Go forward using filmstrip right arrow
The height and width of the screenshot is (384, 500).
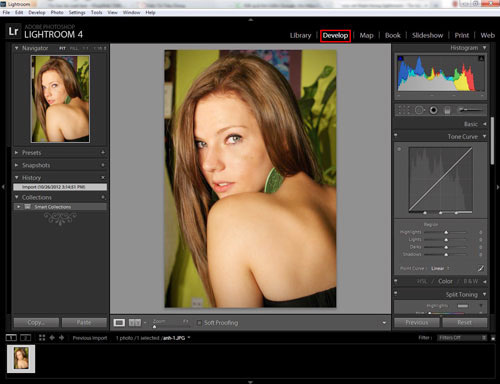pyautogui.click(x=62, y=338)
